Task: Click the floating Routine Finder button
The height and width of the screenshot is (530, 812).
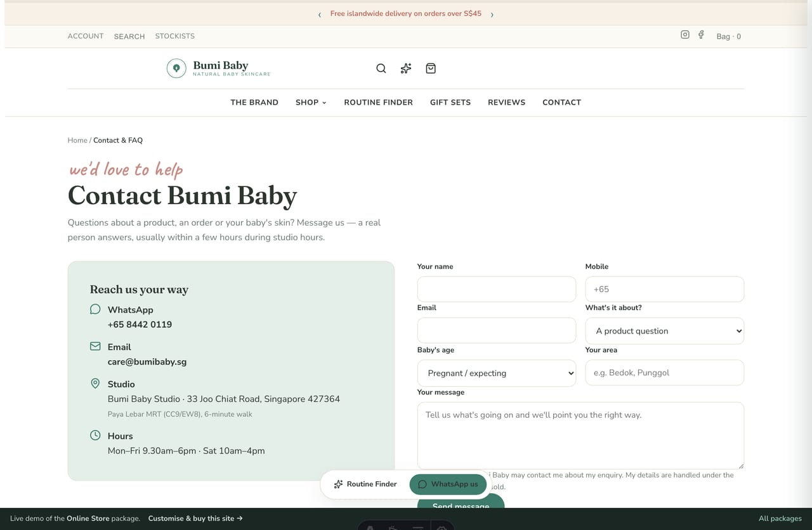Action: [365, 484]
